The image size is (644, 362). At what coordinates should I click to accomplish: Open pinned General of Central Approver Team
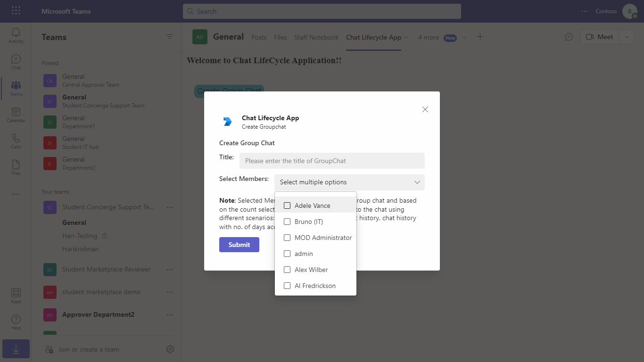pyautogui.click(x=107, y=81)
